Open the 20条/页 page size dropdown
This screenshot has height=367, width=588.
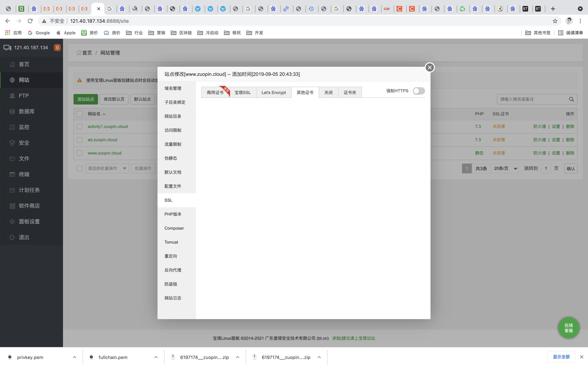pos(505,168)
